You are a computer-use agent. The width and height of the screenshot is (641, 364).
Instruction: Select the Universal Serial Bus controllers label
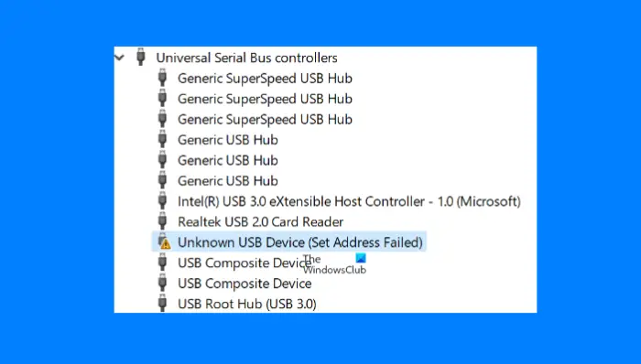coord(246,58)
